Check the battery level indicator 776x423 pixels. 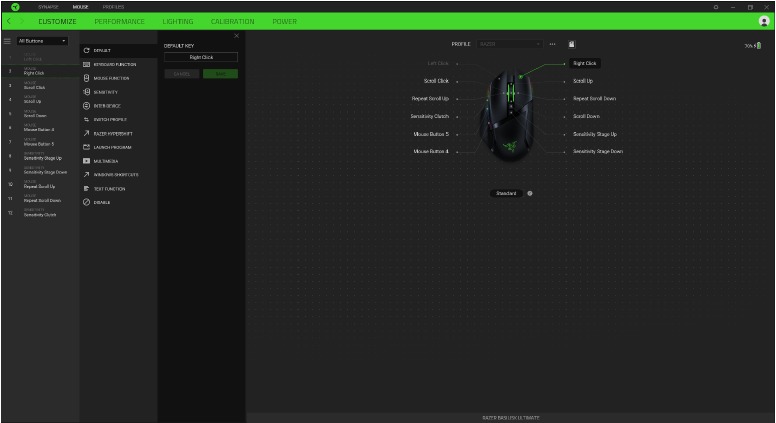(x=753, y=46)
